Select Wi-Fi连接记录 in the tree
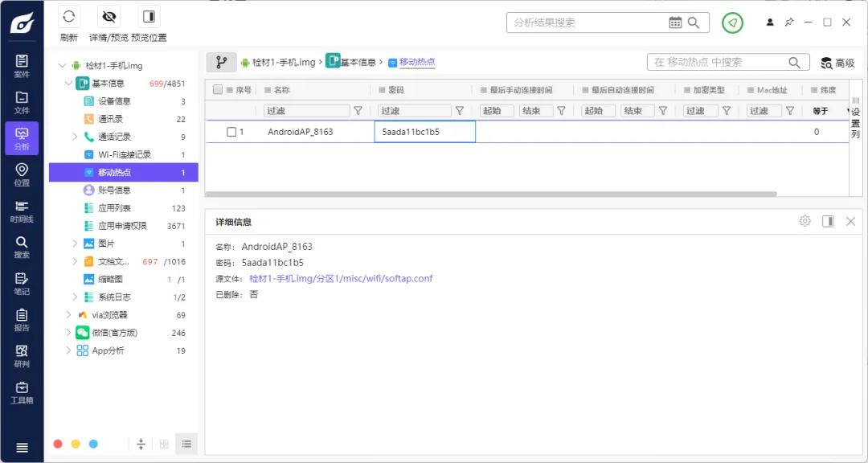Screen dimensions: 868x463 124,154
